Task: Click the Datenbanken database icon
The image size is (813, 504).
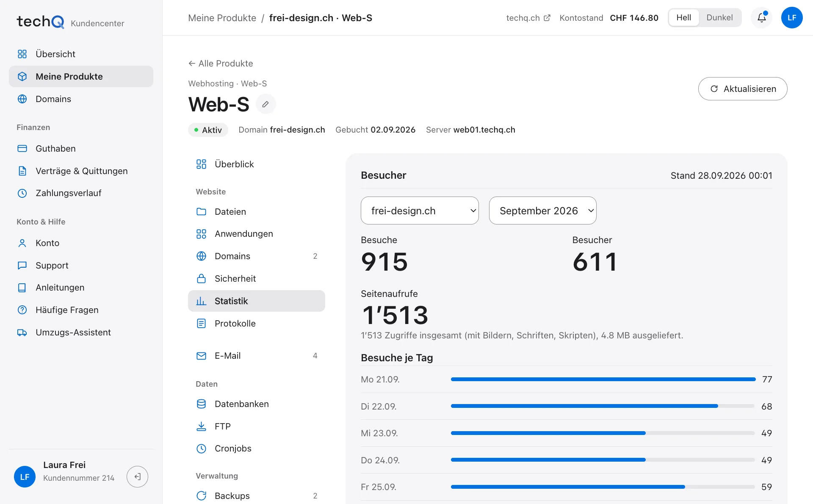Action: pos(202,404)
